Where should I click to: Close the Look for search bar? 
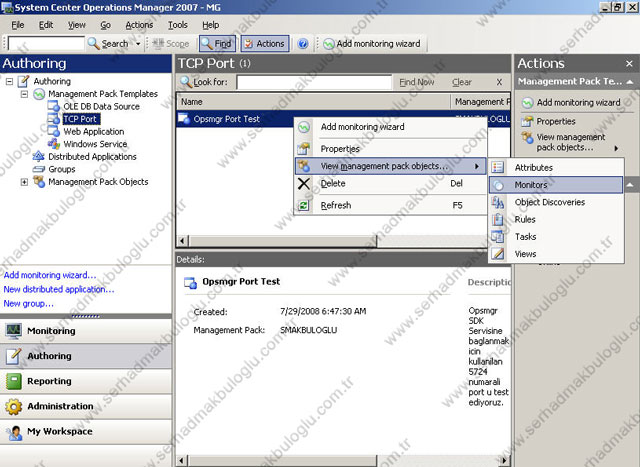click(499, 82)
